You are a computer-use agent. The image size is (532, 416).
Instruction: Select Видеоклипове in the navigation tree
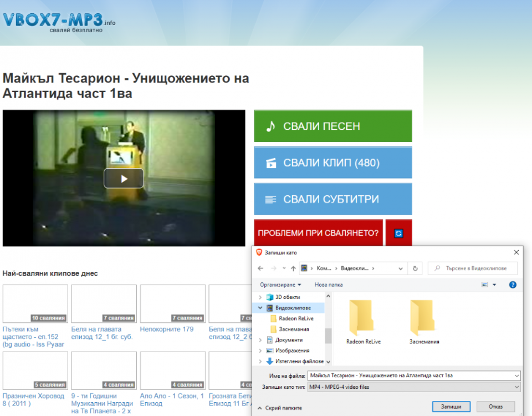pyautogui.click(x=293, y=308)
